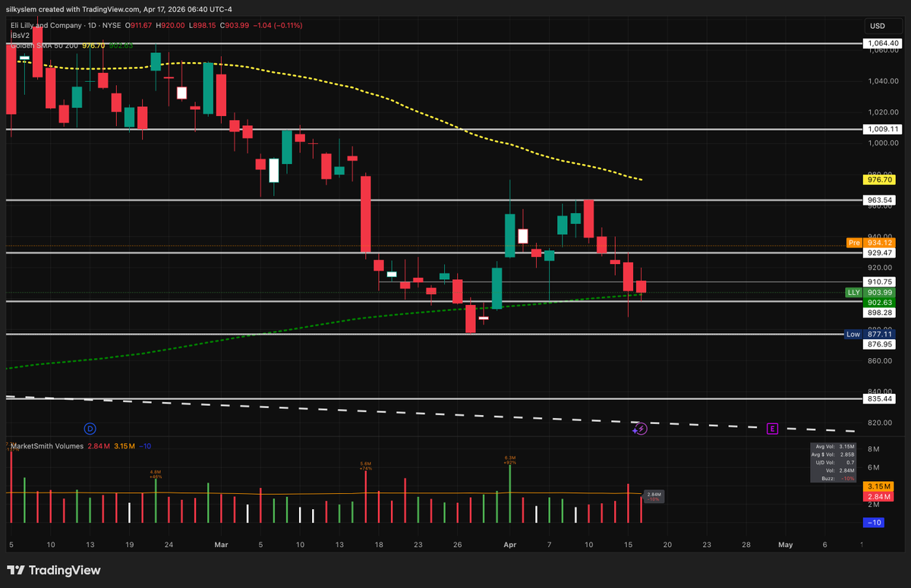Screen dimensions: 911x588
Task: Click the 4.8M +46% volume spike label
Action: 156,474
